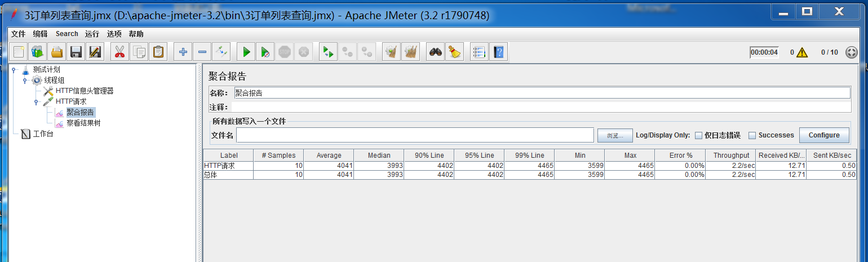The width and height of the screenshot is (868, 262).
Task: Click the 浏览... browse button
Action: click(x=615, y=135)
